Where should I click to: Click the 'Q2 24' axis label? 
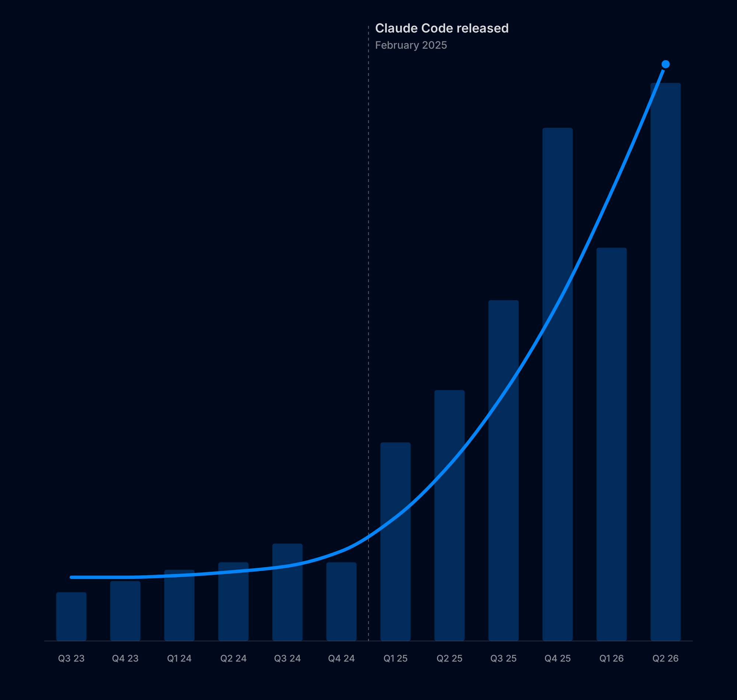(233, 659)
